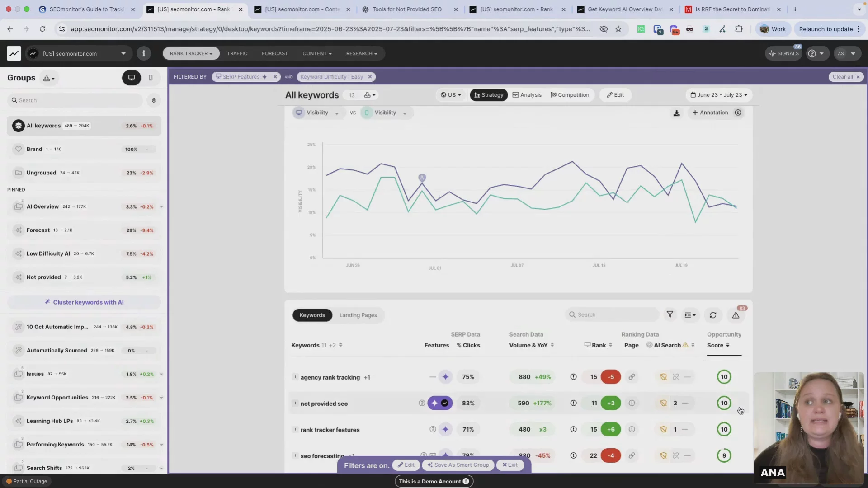Open the US location dropdown
Screen dimensions: 868x488
tap(451, 95)
